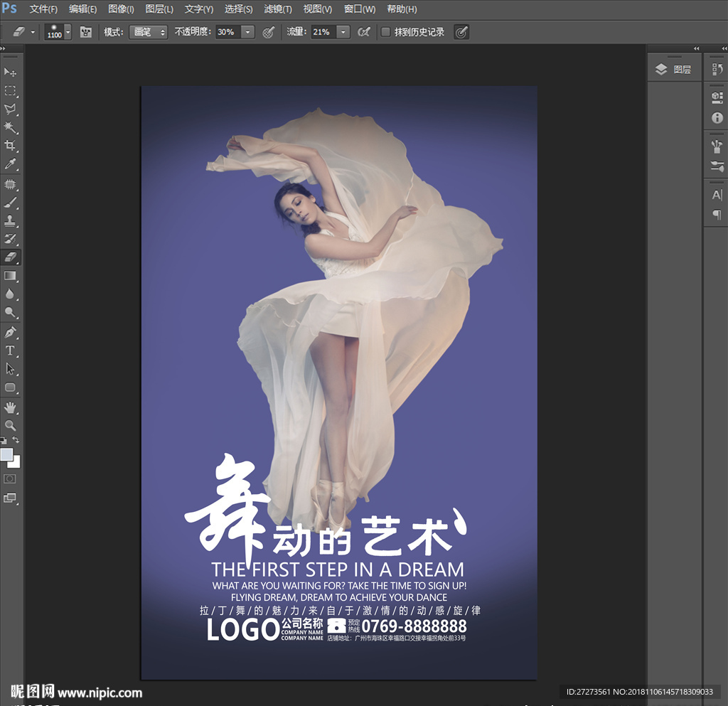
Task: Collapse the right icon dock arrows
Action: click(724, 48)
